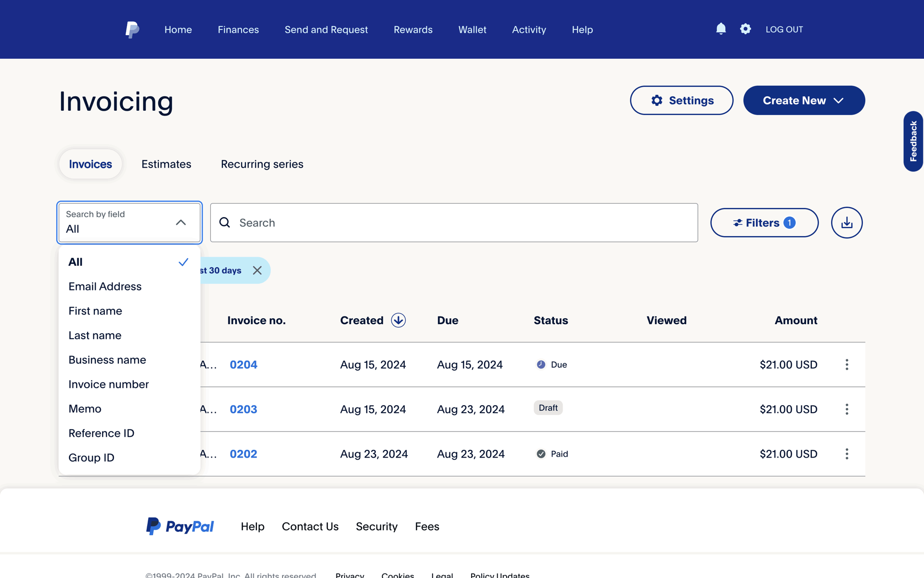Click the Due status on invoice 0204
Viewport: 924px width, 578px height.
[x=552, y=365]
